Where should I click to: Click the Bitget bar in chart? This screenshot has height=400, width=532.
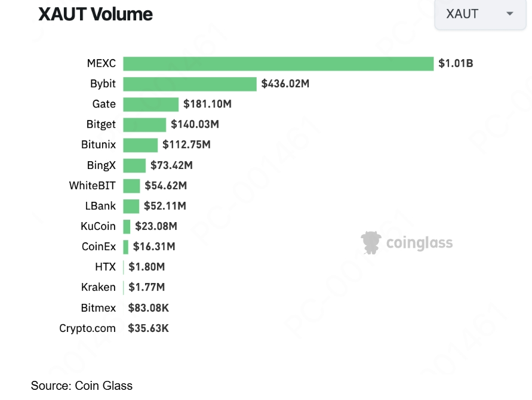click(144, 125)
